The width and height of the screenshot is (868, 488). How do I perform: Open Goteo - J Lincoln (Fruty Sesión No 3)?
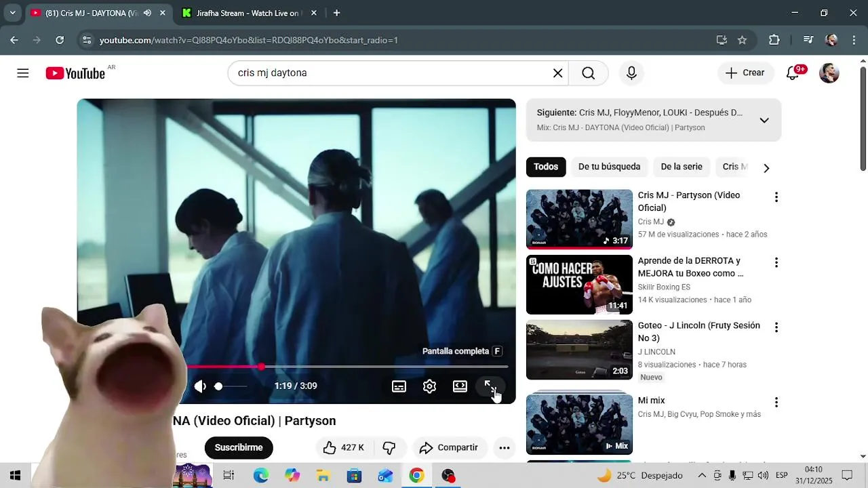(x=698, y=331)
